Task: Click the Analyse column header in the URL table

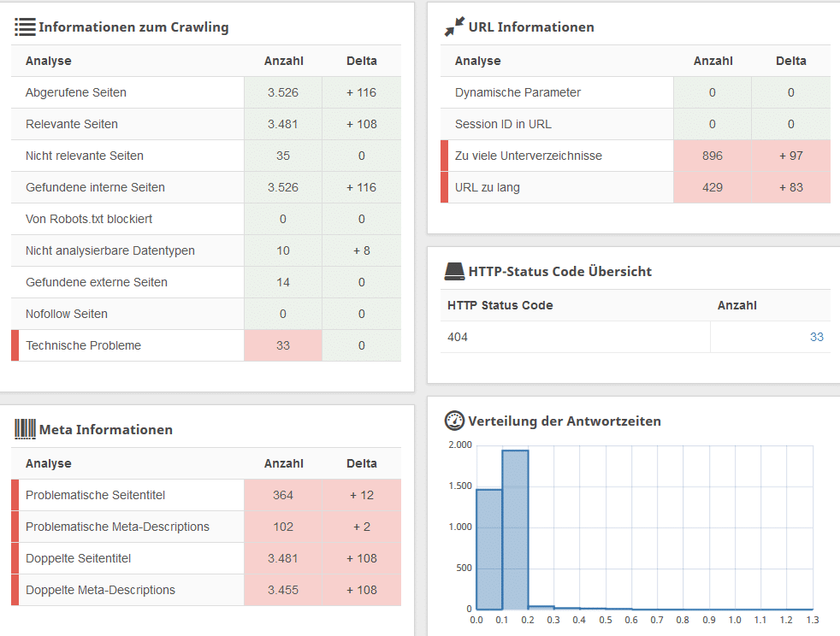Action: 478,61
